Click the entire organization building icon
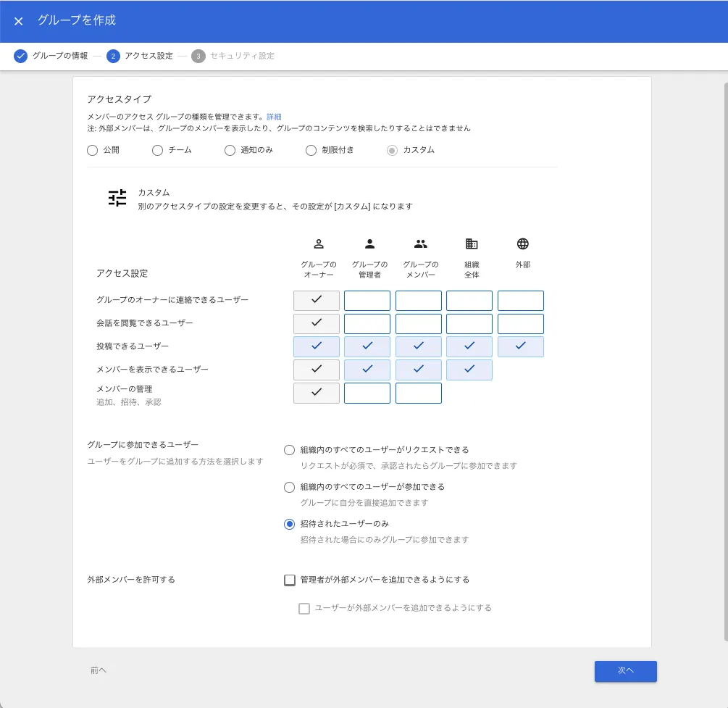Viewport: 728px width, 708px height. [472, 244]
